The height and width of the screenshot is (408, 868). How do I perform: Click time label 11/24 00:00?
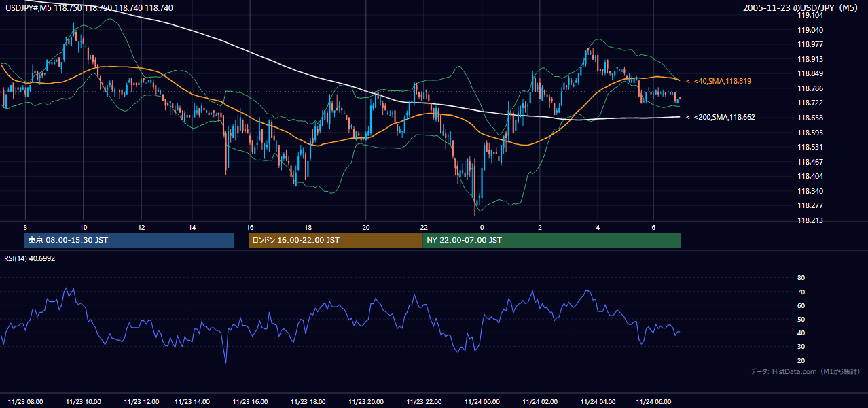482,402
